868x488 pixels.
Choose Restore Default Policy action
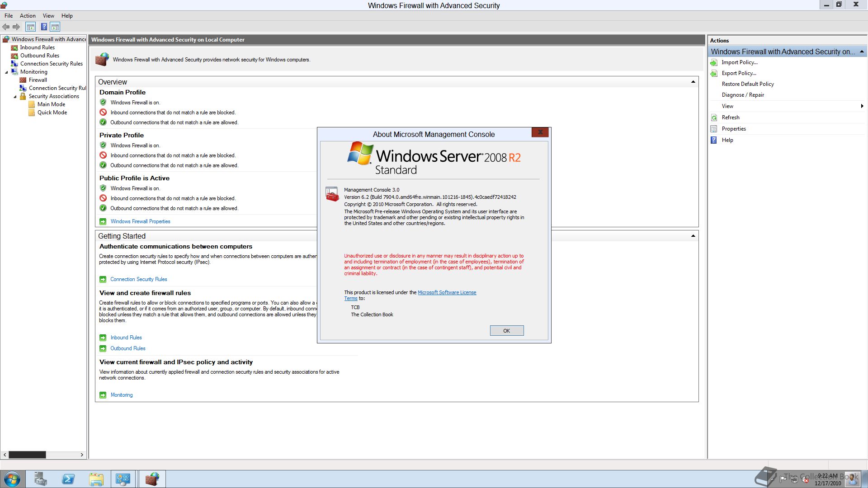click(x=748, y=84)
